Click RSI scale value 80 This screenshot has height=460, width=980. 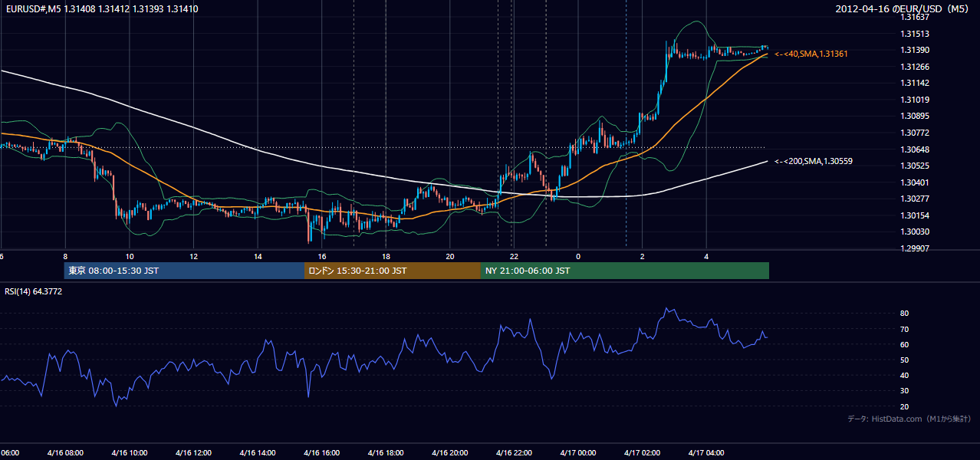coord(905,314)
